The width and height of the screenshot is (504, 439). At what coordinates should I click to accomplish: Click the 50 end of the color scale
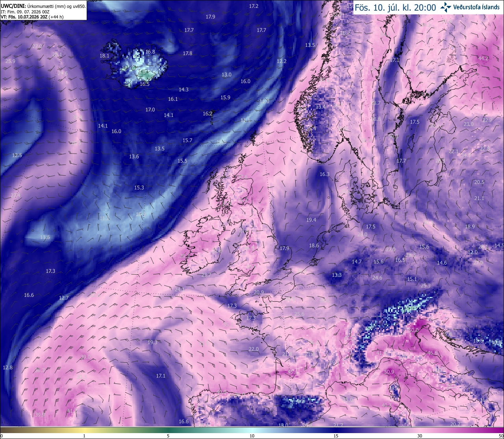[x=500, y=436]
